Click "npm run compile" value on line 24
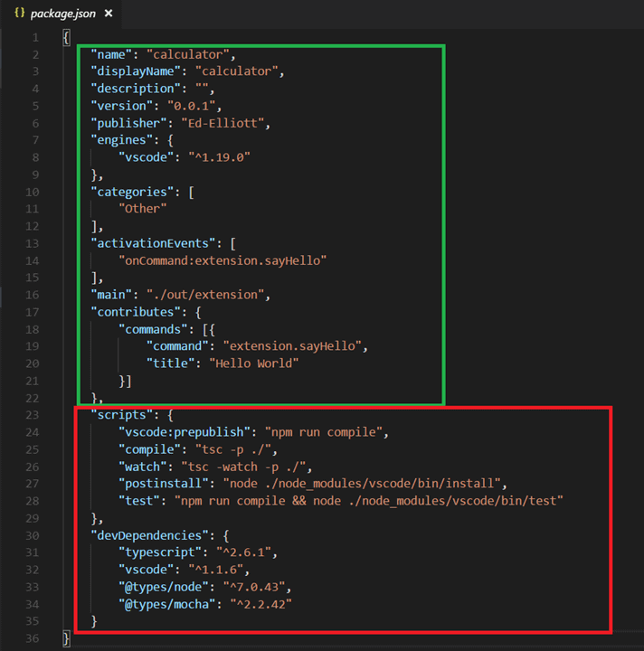This screenshot has height=651, width=644. [324, 432]
